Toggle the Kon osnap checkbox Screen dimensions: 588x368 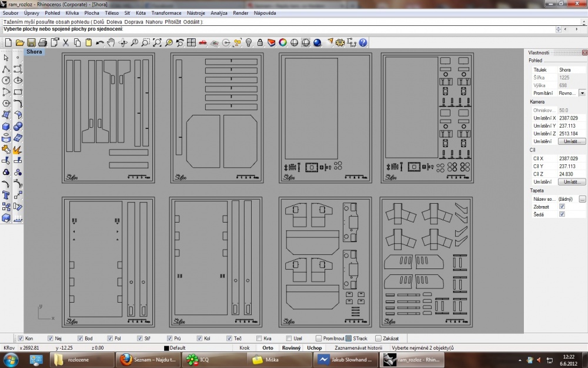coord(21,339)
